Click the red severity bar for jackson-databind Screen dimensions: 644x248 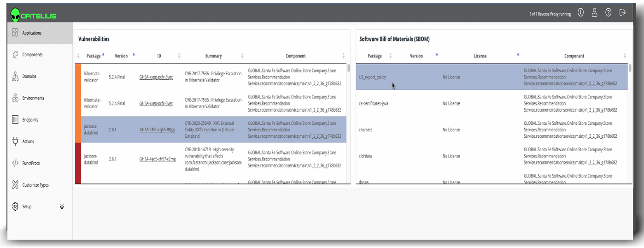[x=78, y=159]
